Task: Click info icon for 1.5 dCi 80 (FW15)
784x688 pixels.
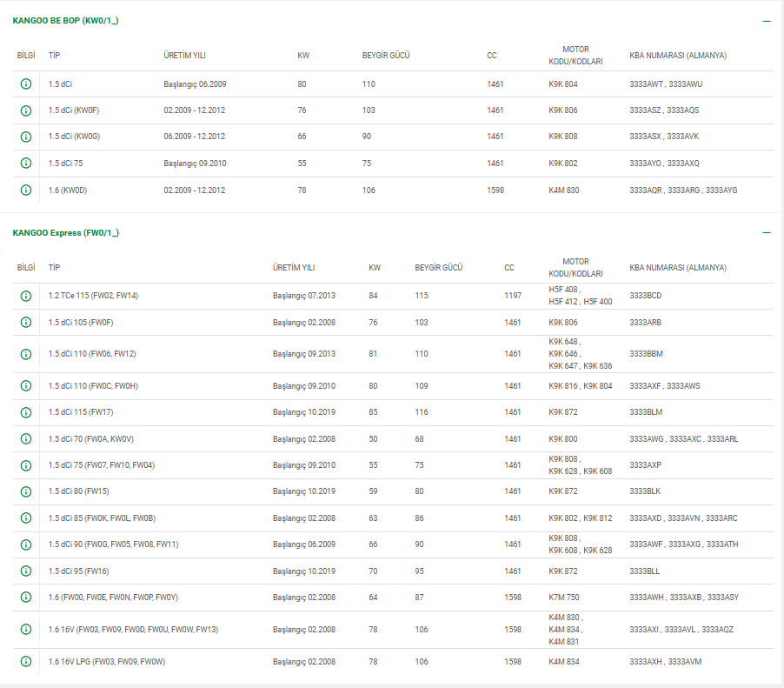Action: click(x=26, y=491)
